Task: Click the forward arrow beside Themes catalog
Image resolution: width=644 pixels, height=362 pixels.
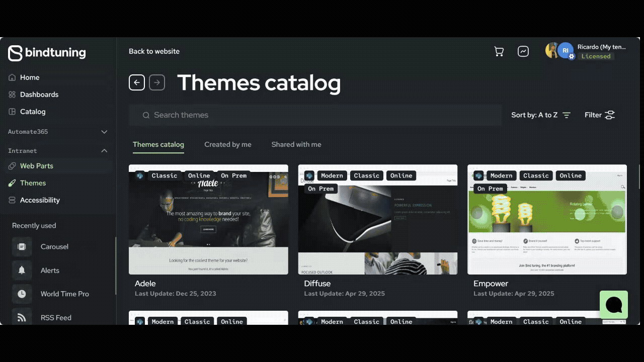Action: [x=157, y=82]
